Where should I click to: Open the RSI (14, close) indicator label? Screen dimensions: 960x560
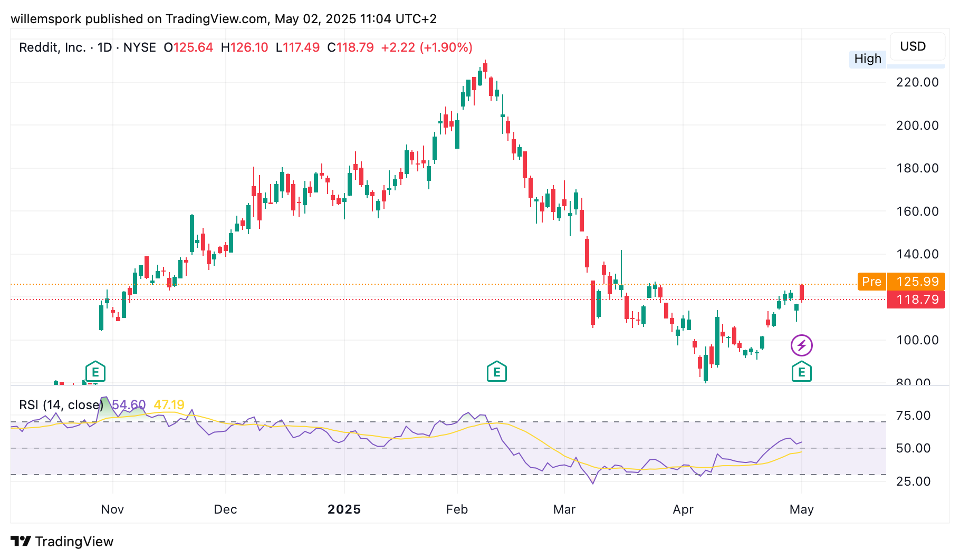(61, 405)
